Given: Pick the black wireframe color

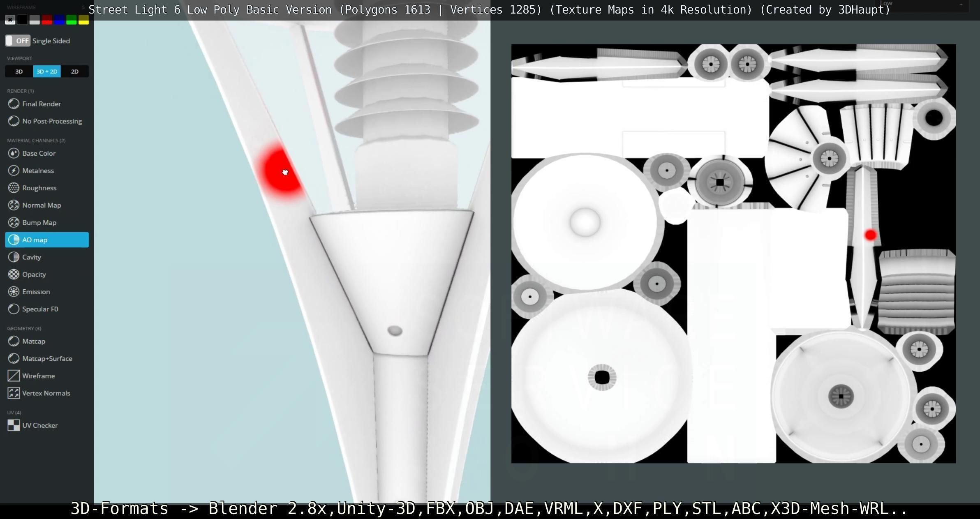Looking at the screenshot, I should (x=23, y=20).
